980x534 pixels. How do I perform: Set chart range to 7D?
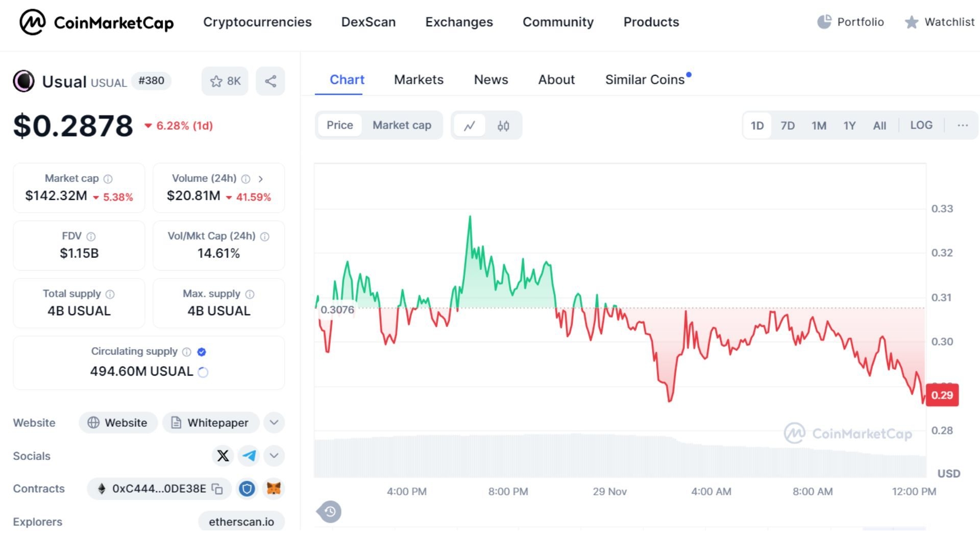(x=788, y=126)
